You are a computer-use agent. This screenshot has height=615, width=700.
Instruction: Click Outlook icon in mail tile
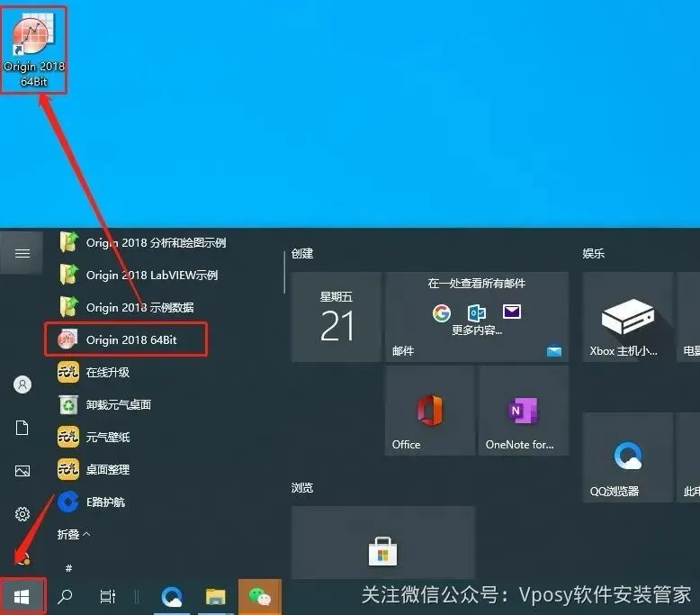pyautogui.click(x=476, y=312)
